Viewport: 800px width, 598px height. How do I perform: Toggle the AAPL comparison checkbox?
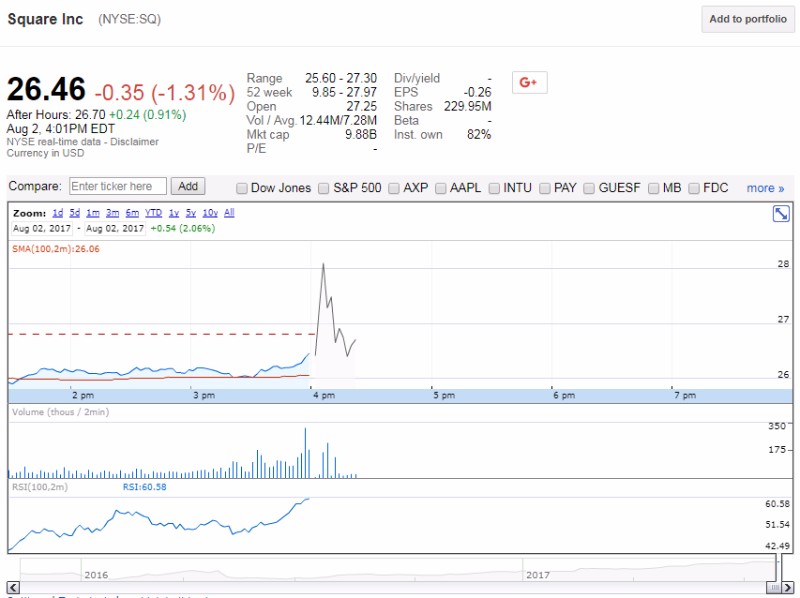pyautogui.click(x=440, y=188)
